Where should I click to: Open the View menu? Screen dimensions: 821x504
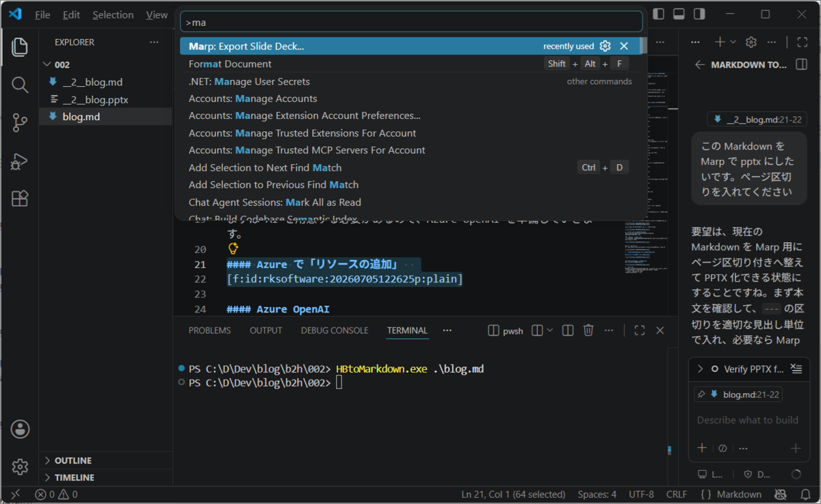click(157, 14)
